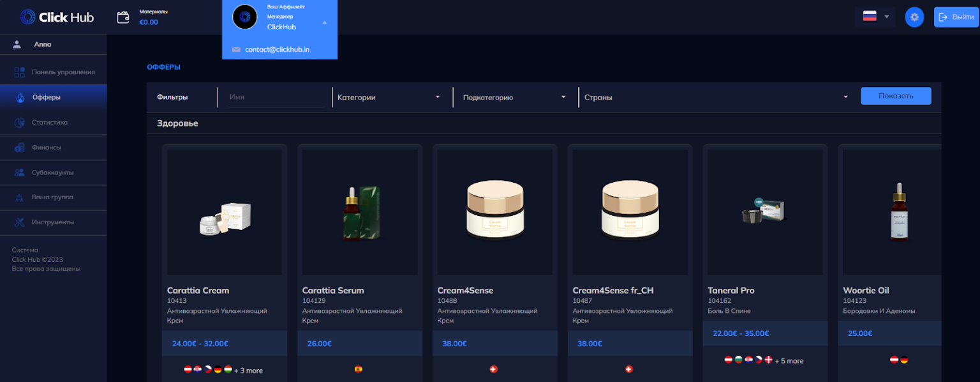Click the Cream4Sense fr_CH product image
980x382 pixels.
[630, 213]
